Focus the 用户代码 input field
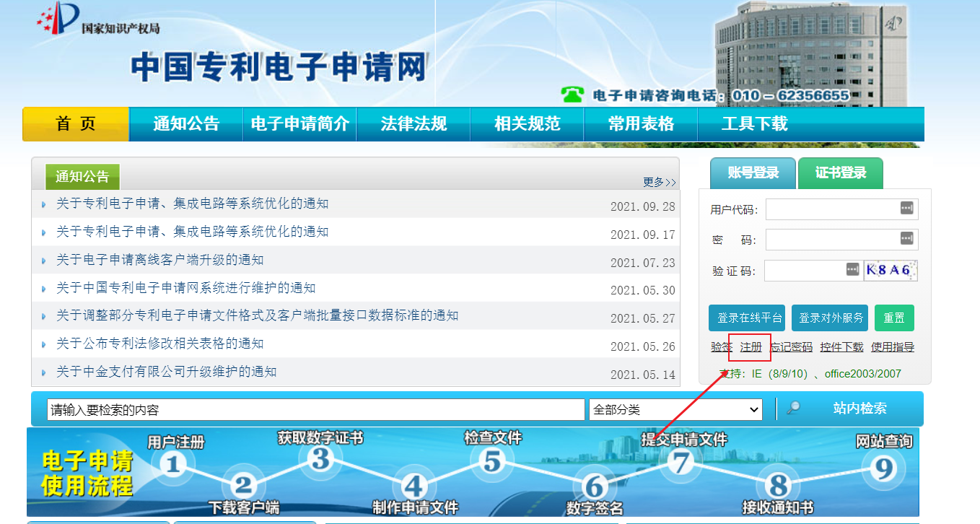 tap(841, 209)
